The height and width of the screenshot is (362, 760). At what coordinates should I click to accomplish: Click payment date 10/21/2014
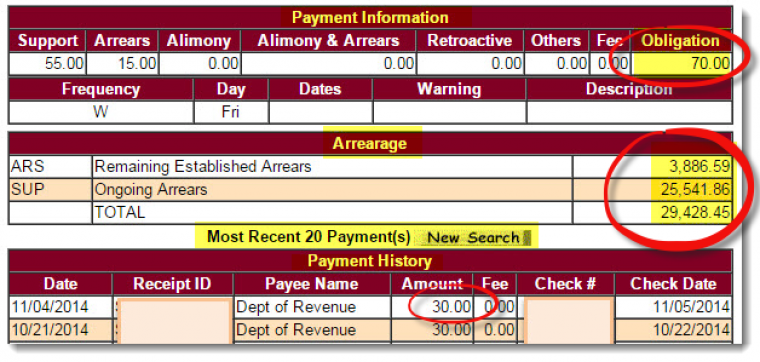pos(50,330)
